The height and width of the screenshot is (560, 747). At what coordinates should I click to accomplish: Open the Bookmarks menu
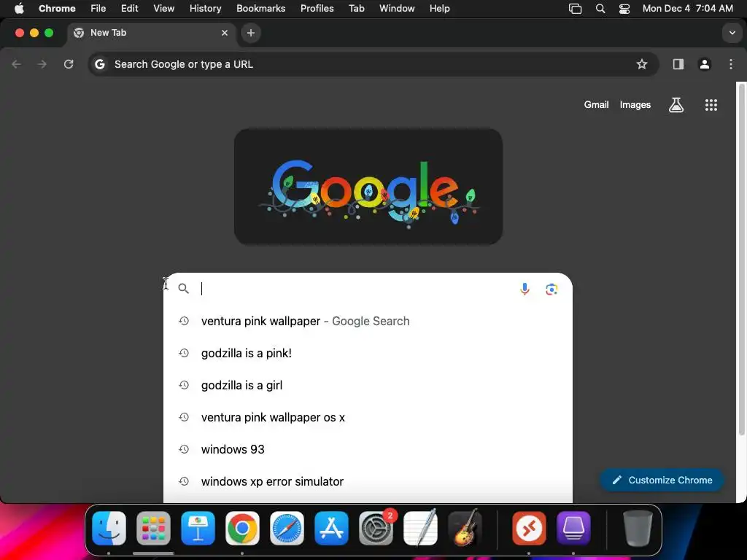coord(261,8)
